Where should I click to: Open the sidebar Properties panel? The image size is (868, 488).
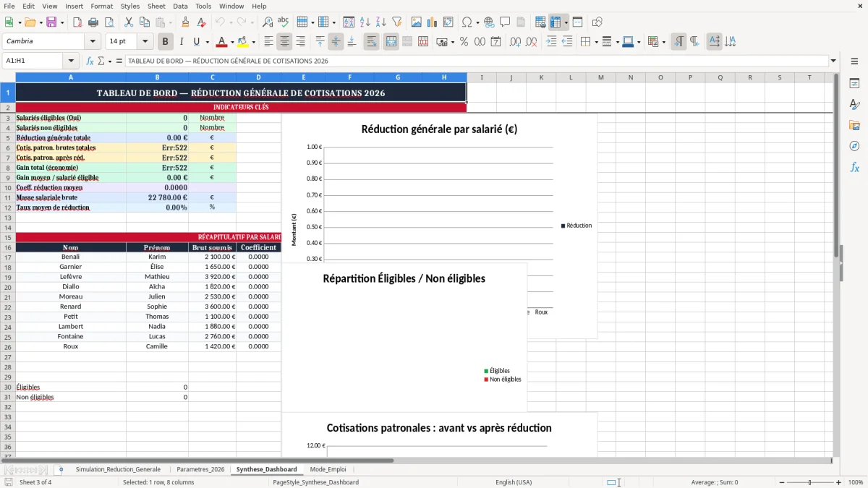(854, 83)
